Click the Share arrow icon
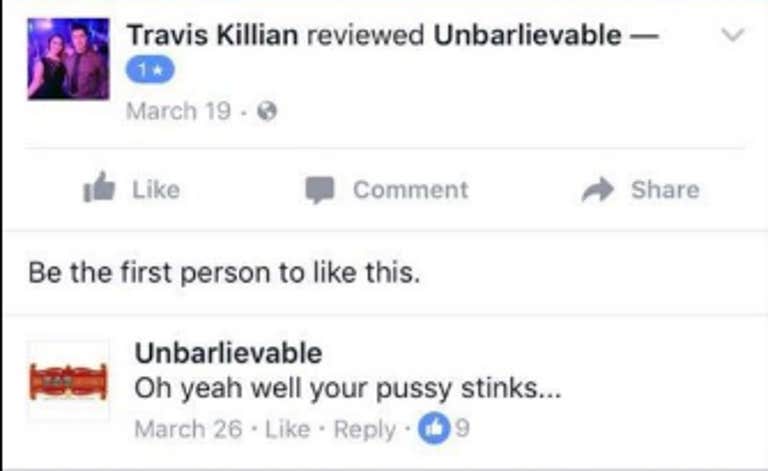The width and height of the screenshot is (768, 471). click(598, 189)
